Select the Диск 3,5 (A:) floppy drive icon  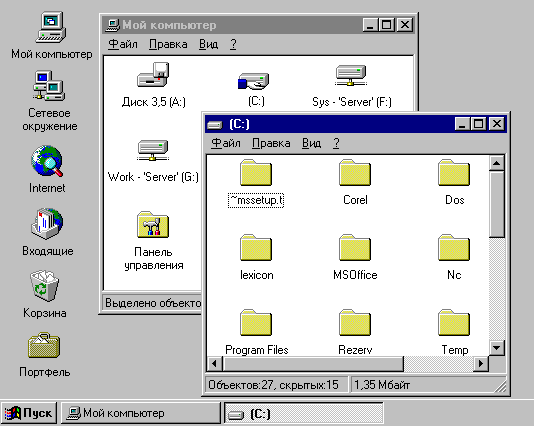[x=153, y=75]
